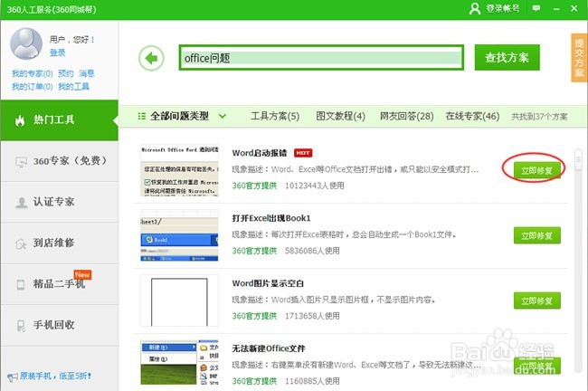The image size is (588, 391).
Task: Click the Word图片显示空白 title
Action: [268, 283]
